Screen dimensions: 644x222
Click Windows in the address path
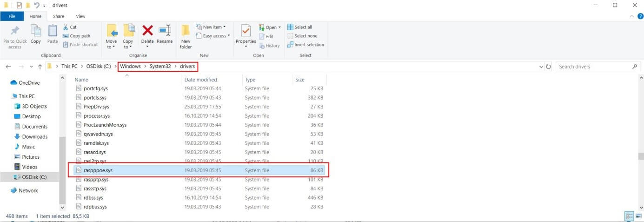130,67
